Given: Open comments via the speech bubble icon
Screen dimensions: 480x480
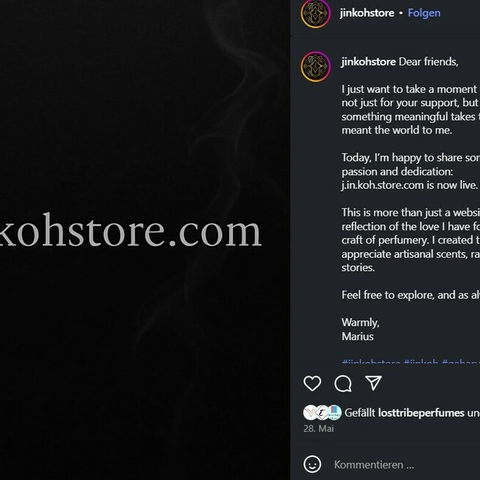Looking at the screenshot, I should [x=343, y=383].
